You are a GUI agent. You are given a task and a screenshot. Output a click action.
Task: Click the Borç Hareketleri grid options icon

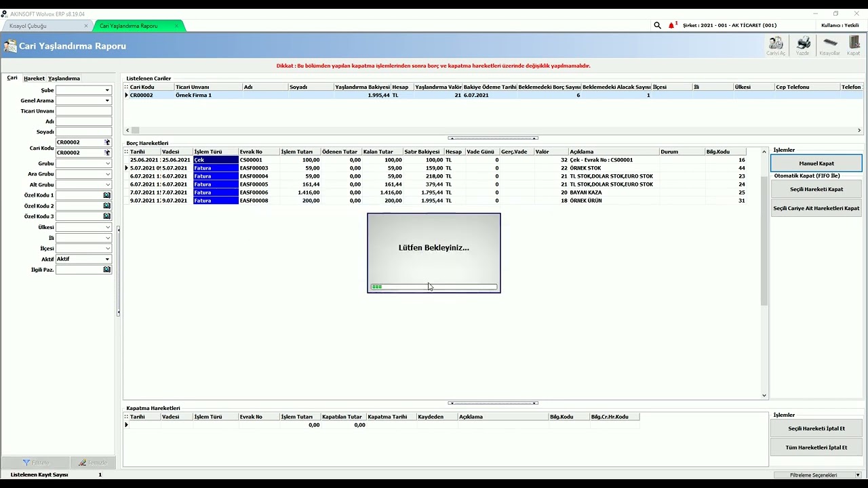(x=126, y=152)
